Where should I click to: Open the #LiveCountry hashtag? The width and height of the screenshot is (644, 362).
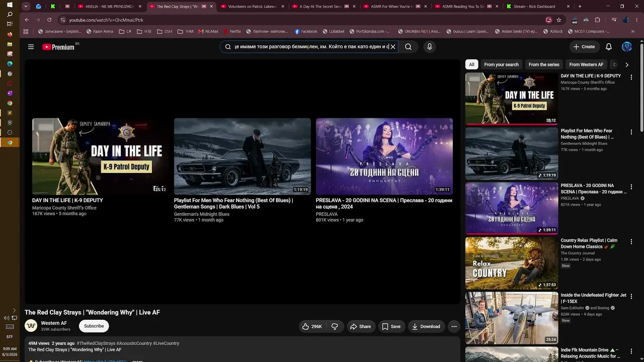pyautogui.click(x=166, y=343)
